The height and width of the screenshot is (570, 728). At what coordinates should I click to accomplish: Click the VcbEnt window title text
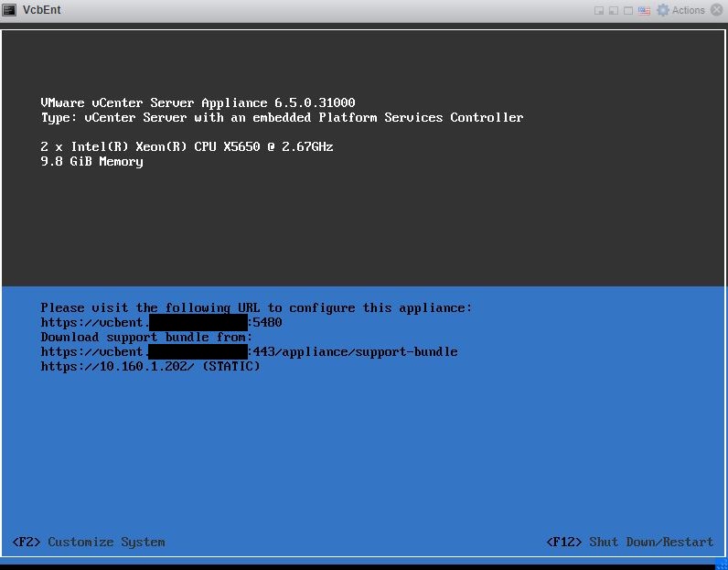42,10
